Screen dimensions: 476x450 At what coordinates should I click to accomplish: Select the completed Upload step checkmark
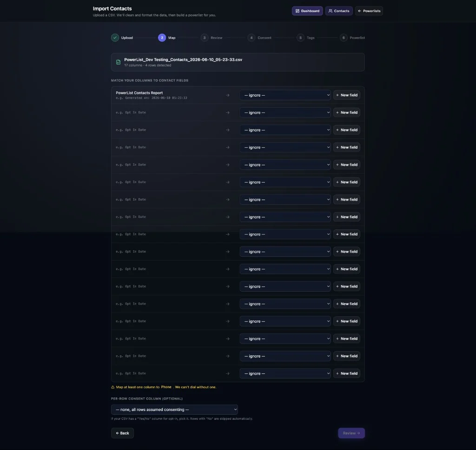point(115,38)
